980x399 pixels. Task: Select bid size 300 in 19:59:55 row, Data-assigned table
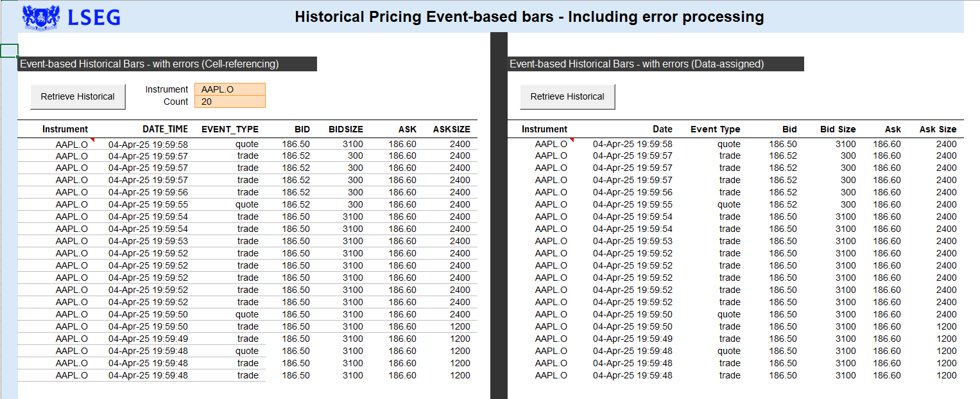click(x=848, y=204)
